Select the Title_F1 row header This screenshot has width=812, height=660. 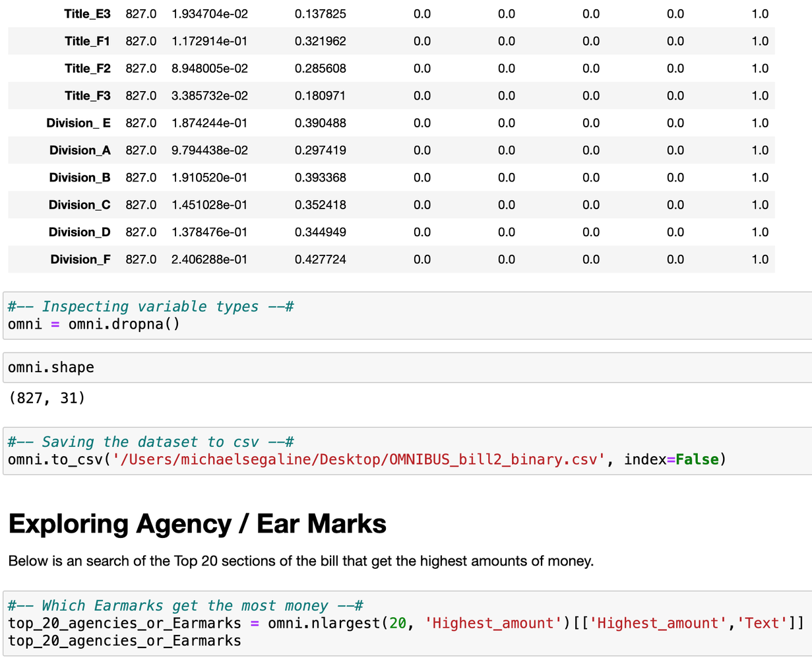87,41
